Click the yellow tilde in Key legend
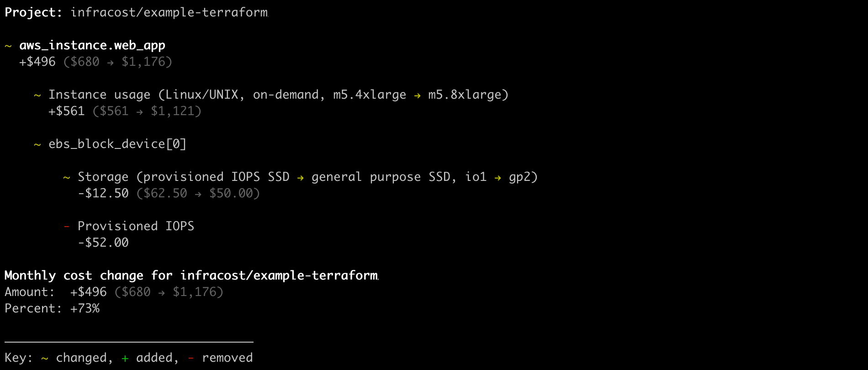The height and width of the screenshot is (370, 868). 45,359
